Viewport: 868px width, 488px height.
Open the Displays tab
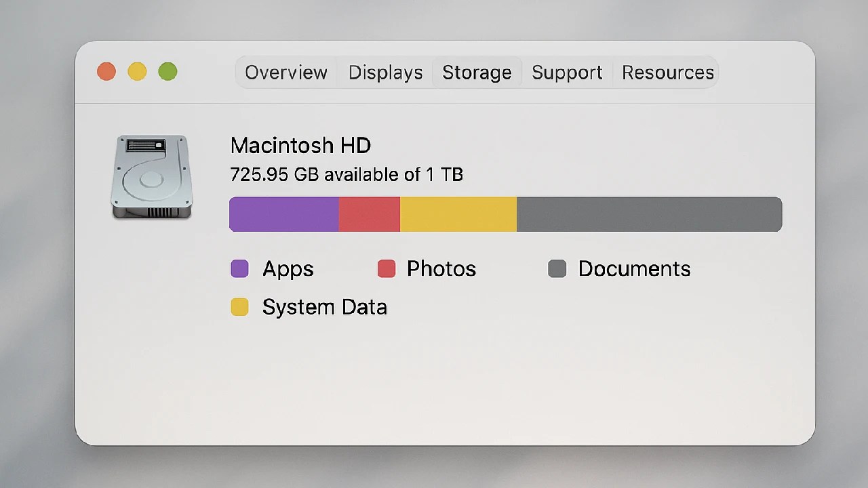pyautogui.click(x=385, y=73)
